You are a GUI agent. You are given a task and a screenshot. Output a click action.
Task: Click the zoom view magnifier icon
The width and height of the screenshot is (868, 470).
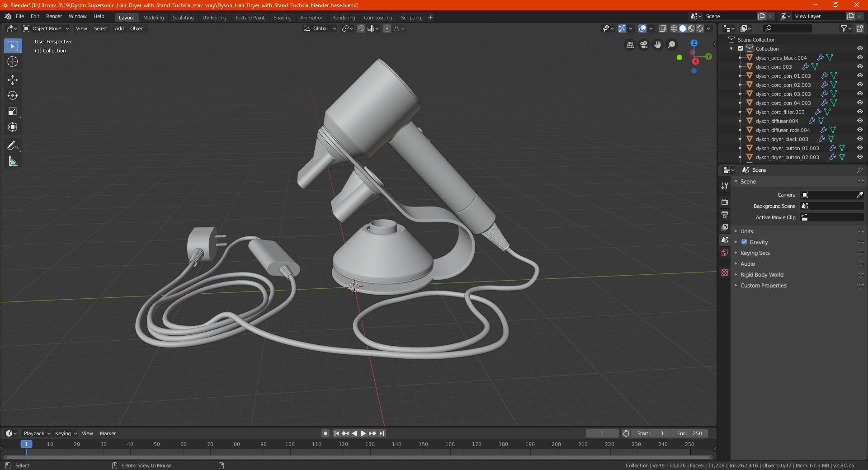click(x=672, y=45)
